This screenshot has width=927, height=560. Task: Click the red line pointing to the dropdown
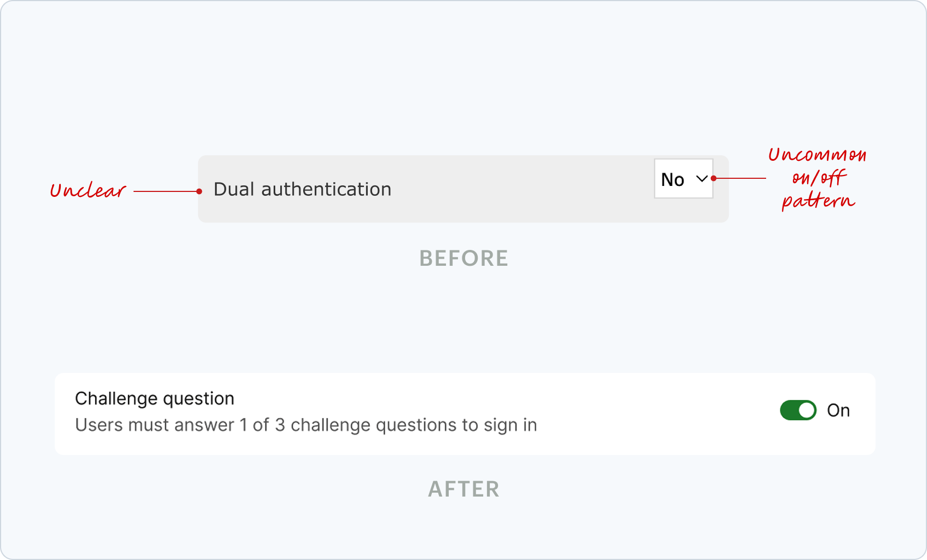coord(741,178)
